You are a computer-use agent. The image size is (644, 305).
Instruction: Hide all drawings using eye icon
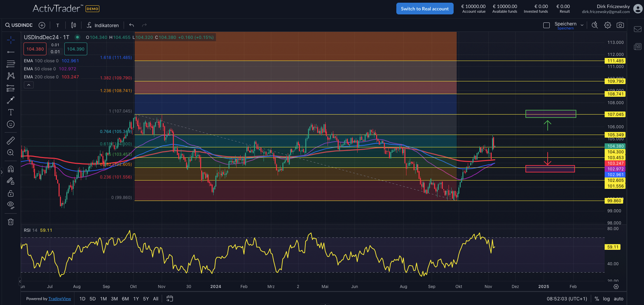point(11,205)
